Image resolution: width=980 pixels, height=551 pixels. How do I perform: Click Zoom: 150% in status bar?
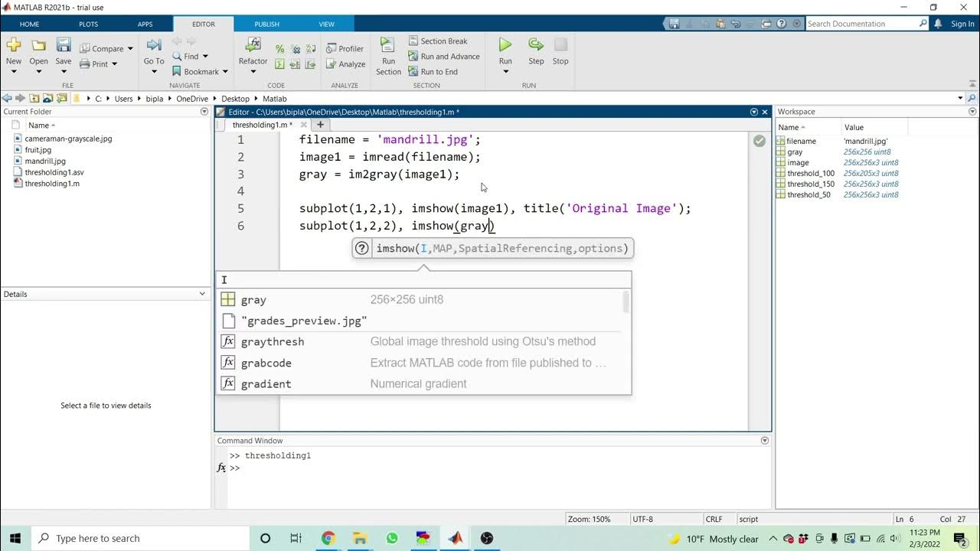(589, 519)
